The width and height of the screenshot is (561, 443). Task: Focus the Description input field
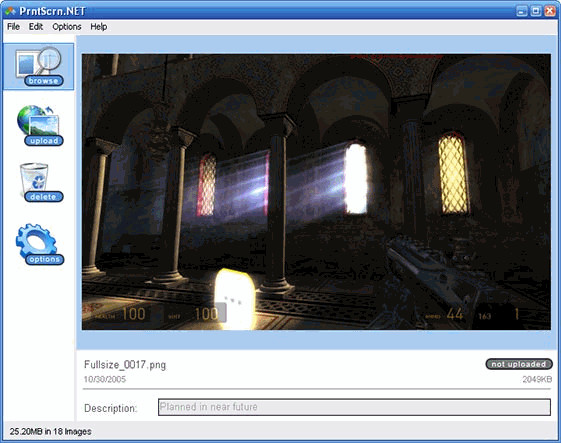tap(354, 407)
